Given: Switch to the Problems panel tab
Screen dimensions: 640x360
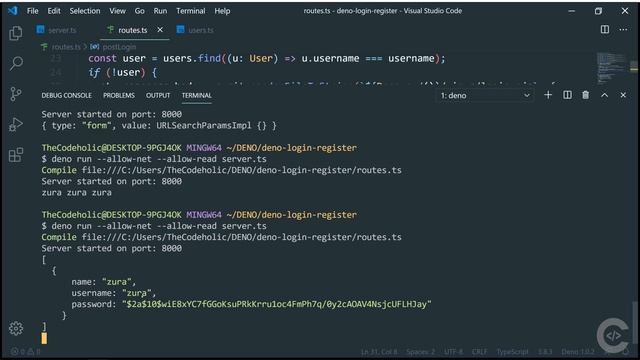Looking at the screenshot, I should coord(119,96).
